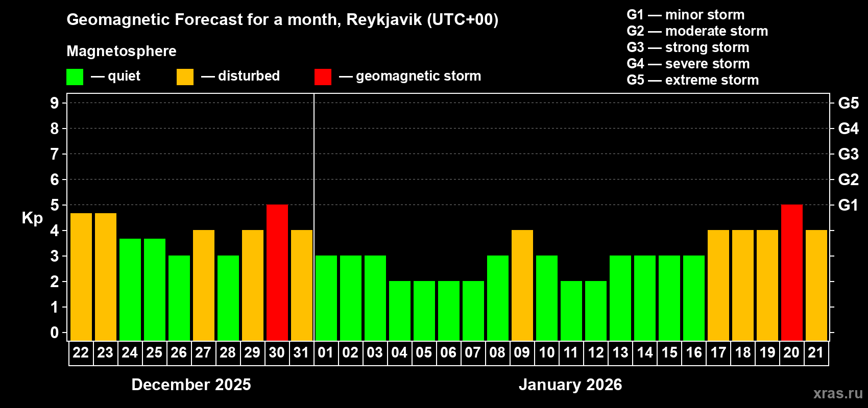The width and height of the screenshot is (868, 408).
Task: Click date label 13 on the axis
Action: coord(620,353)
